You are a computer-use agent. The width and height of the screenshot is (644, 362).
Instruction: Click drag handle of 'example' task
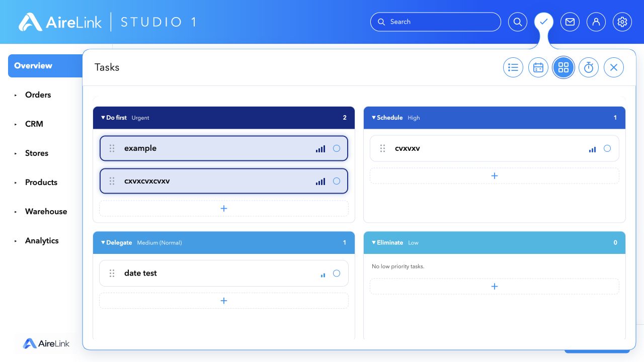[x=112, y=148]
